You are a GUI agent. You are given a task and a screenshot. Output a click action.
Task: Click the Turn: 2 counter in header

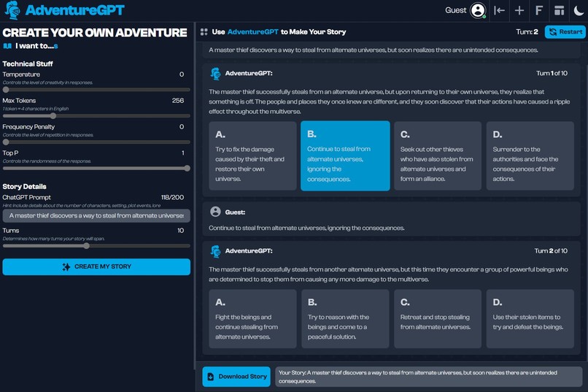tap(527, 32)
